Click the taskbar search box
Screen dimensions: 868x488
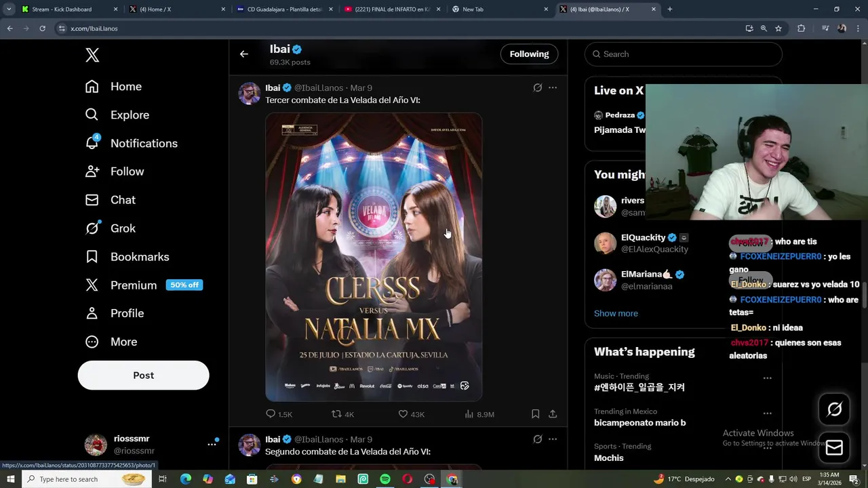click(87, 479)
